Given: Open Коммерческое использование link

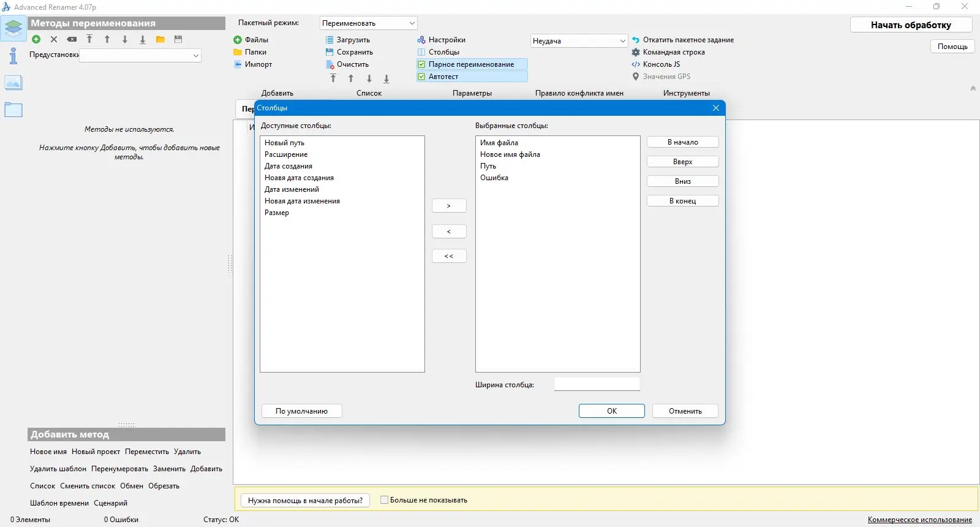Looking at the screenshot, I should 919,520.
